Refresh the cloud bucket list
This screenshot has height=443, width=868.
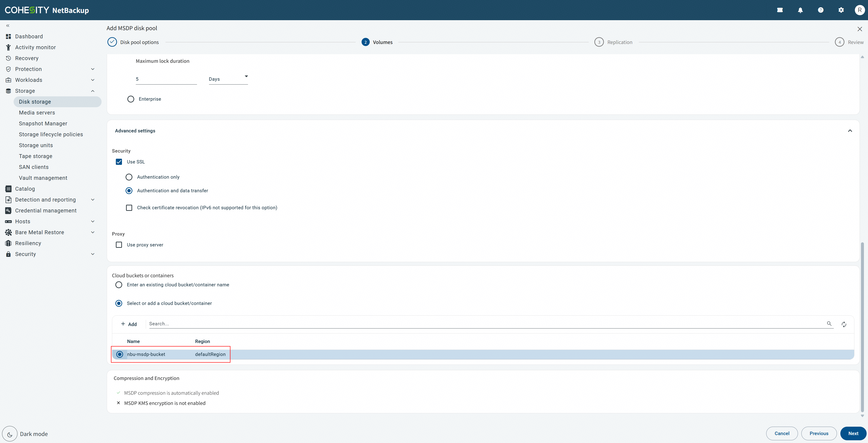(x=844, y=324)
